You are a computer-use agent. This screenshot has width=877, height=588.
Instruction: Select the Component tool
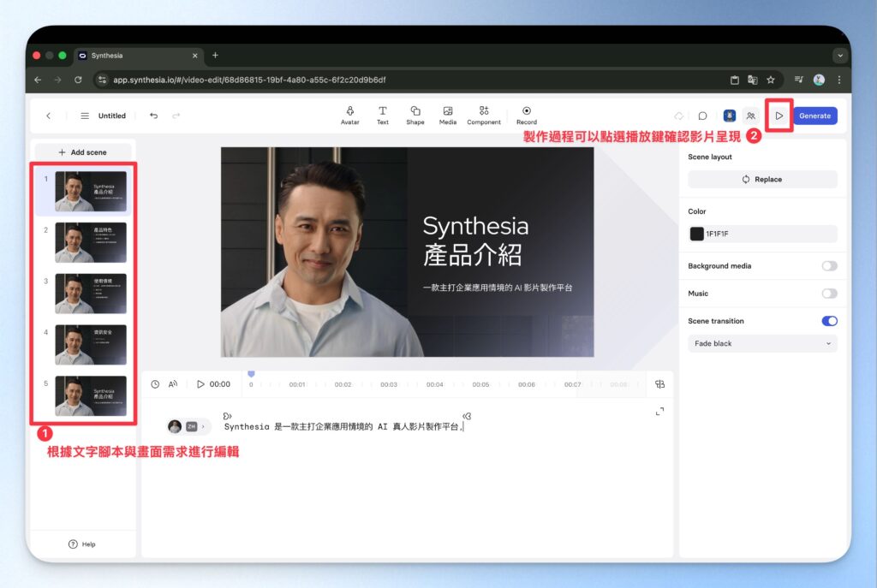click(x=484, y=114)
